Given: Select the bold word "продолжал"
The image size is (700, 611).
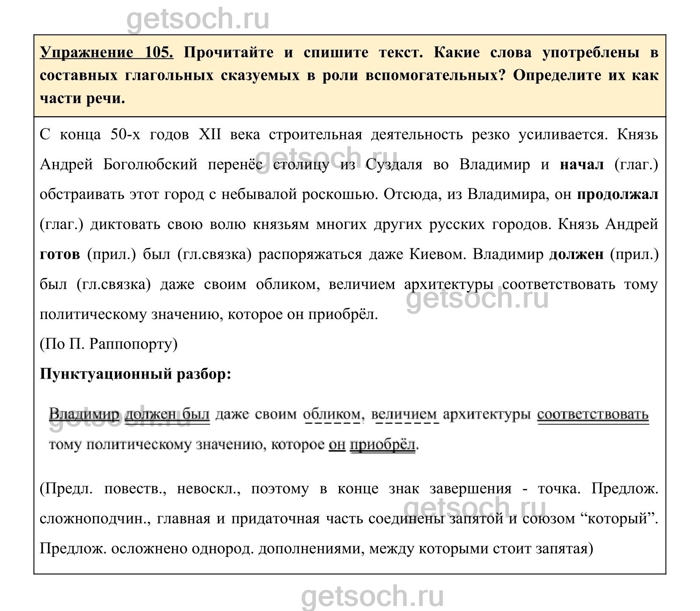Looking at the screenshot, I should 618,195.
